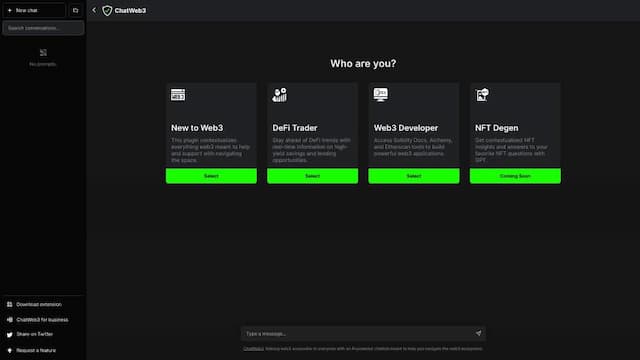This screenshot has height=360, width=640.
Task: Open ChatWeb3 for business link
Action: 42,320
